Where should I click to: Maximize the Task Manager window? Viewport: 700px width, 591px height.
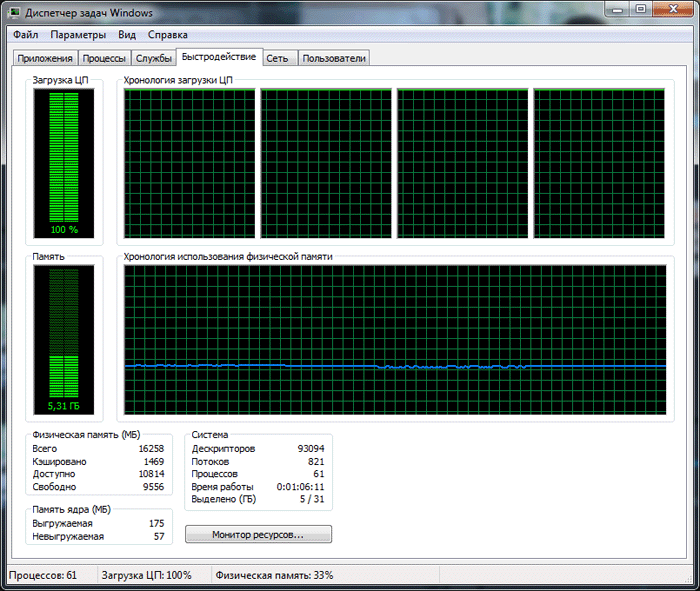pyautogui.click(x=641, y=9)
